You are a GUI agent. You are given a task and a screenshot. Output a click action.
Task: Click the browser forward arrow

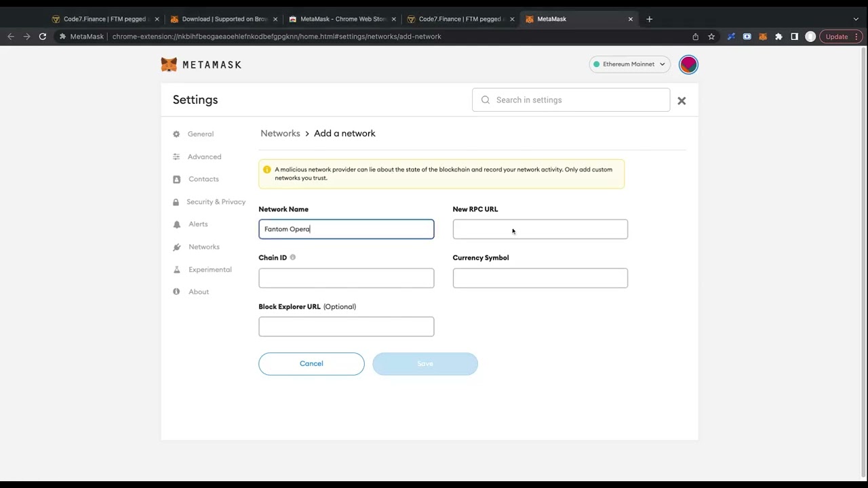click(x=26, y=37)
